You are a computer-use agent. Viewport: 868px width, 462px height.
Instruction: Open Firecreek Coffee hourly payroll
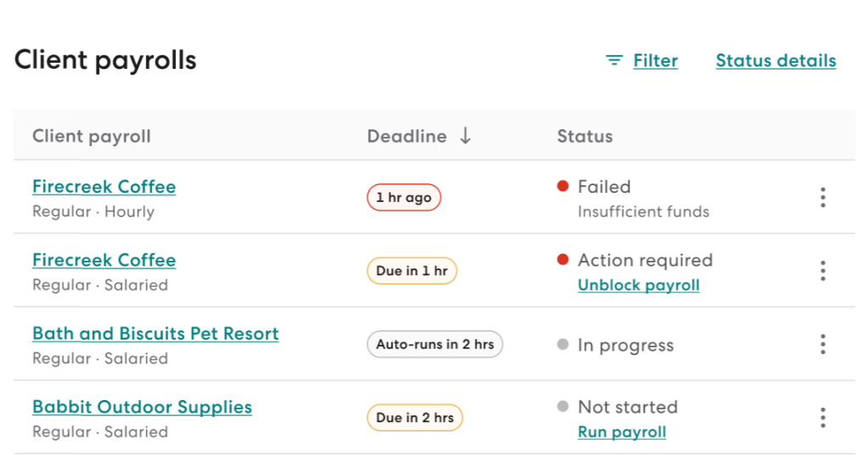pos(104,187)
